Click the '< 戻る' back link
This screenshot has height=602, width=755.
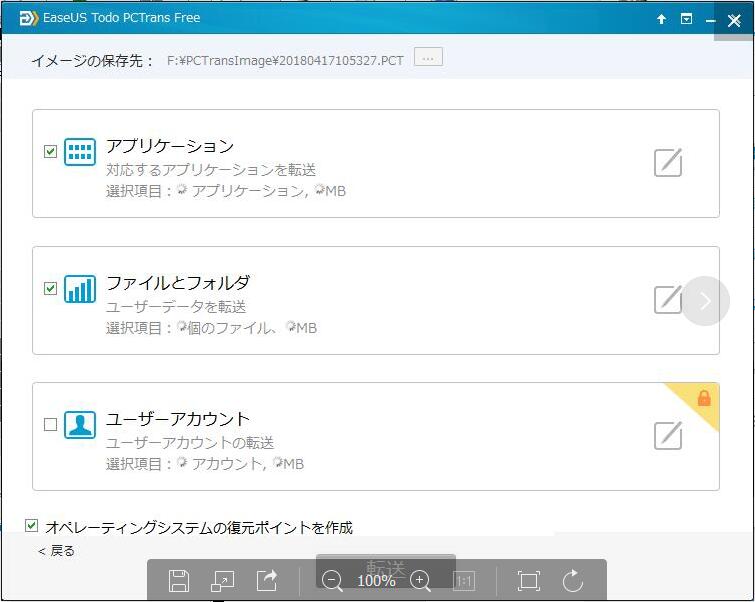click(56, 550)
